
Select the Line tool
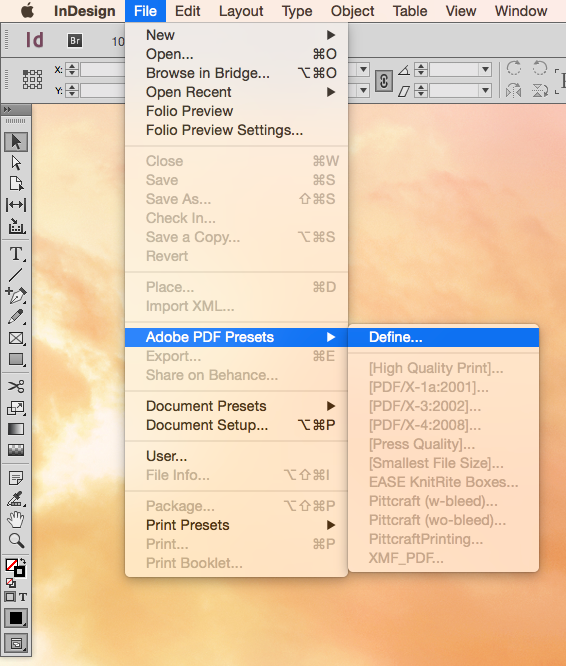pos(16,275)
